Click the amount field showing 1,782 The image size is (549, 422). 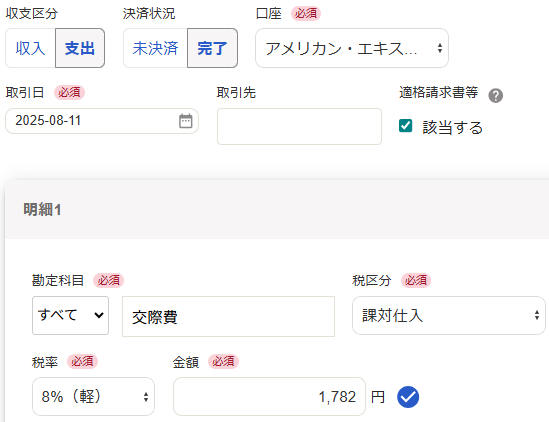tap(269, 396)
